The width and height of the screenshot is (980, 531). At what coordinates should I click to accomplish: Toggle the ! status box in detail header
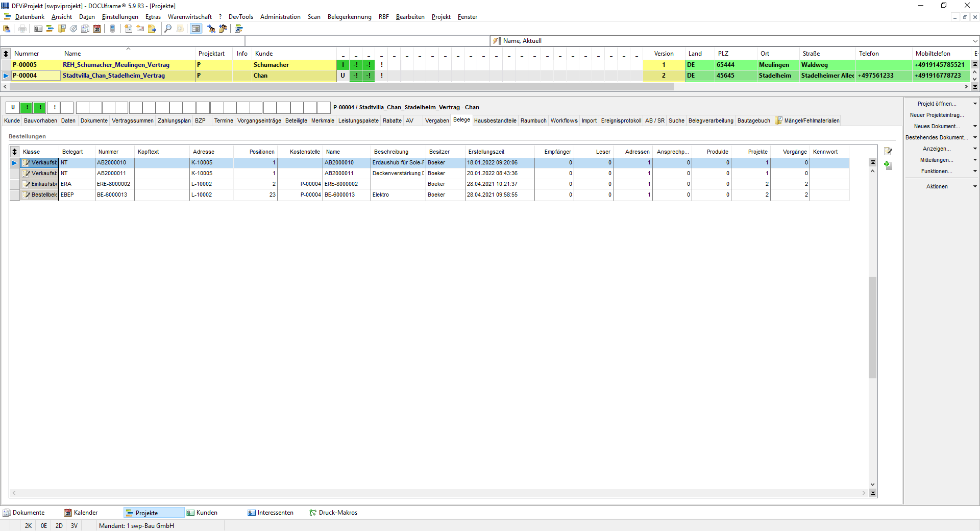[x=54, y=107]
